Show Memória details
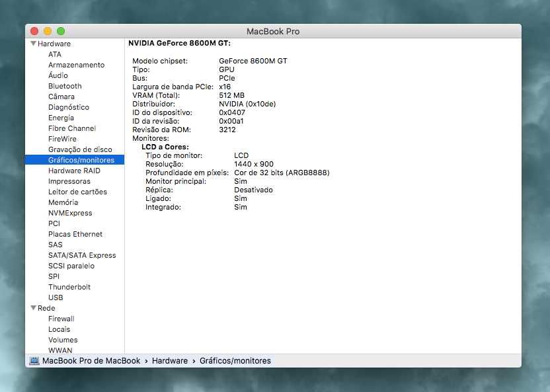The image size is (550, 392). (x=63, y=202)
